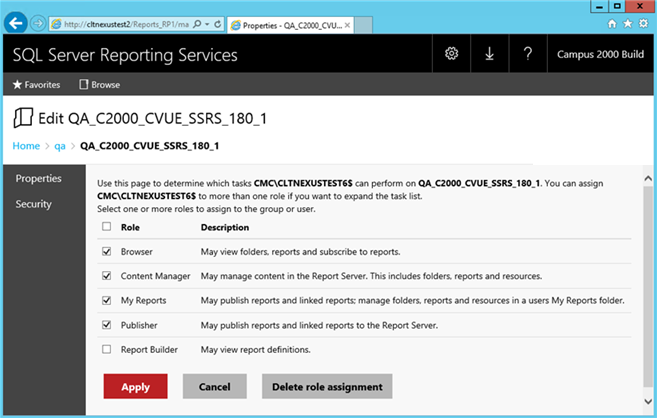Uncheck the Browser role checkbox
The height and width of the screenshot is (418, 657).
tap(106, 251)
